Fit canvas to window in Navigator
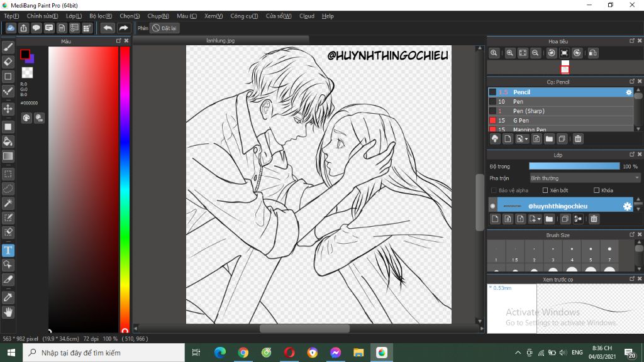Image resolution: width=644 pixels, height=362 pixels. point(523,53)
